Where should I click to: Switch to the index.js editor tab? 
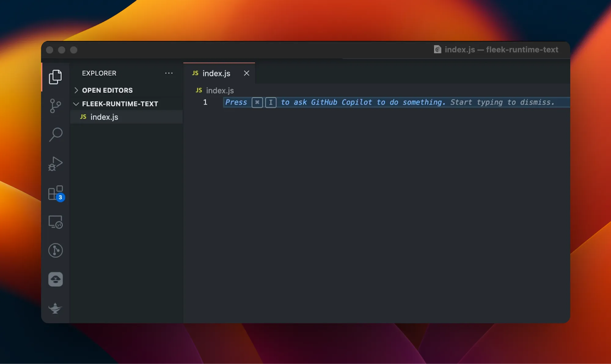click(216, 74)
